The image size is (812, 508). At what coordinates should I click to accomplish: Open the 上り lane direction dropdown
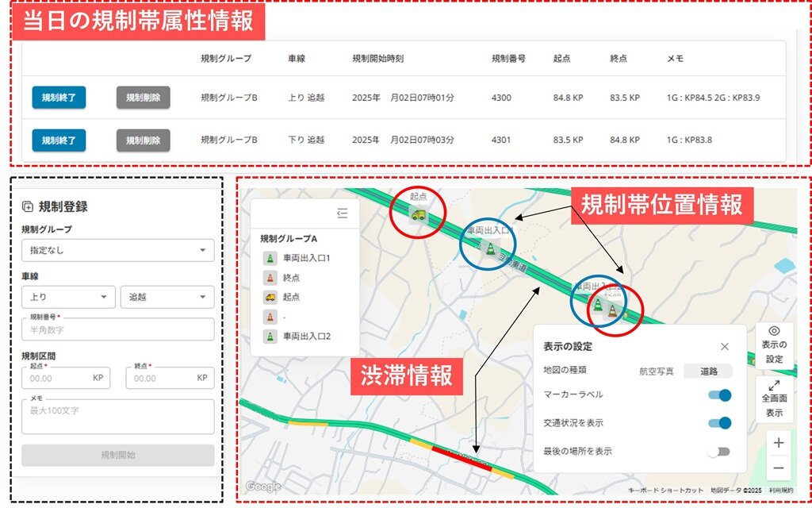point(68,297)
